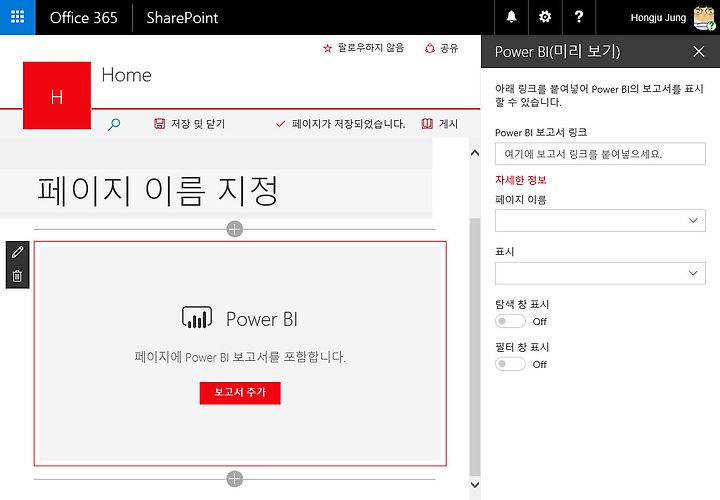Click the scroll down arrow
The width and height of the screenshot is (720, 500).
[475, 484]
